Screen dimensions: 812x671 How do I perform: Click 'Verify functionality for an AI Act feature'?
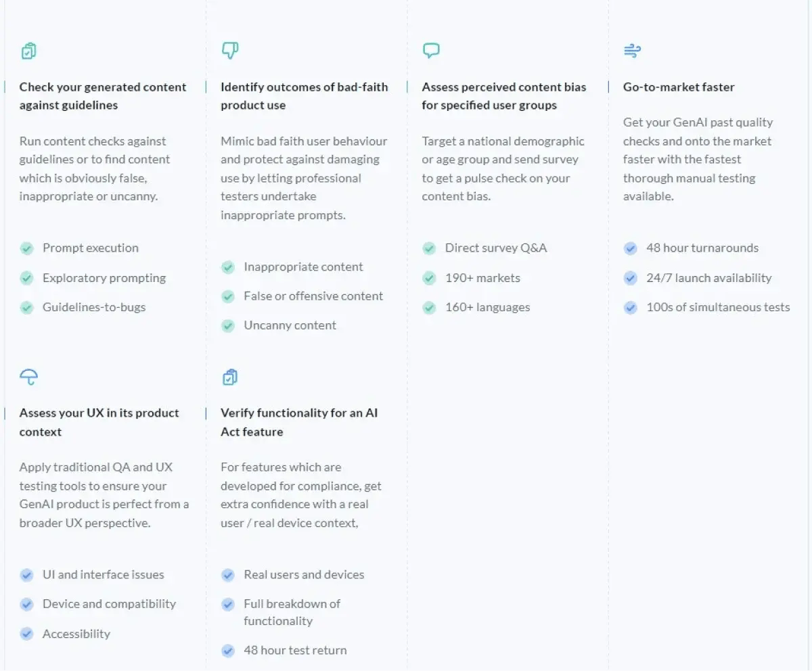[298, 422]
